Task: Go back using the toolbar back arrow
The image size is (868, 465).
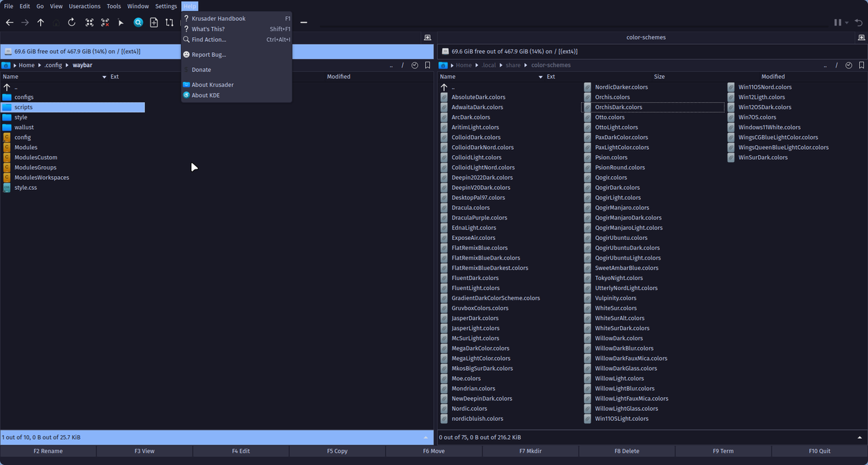Action: coord(9,22)
